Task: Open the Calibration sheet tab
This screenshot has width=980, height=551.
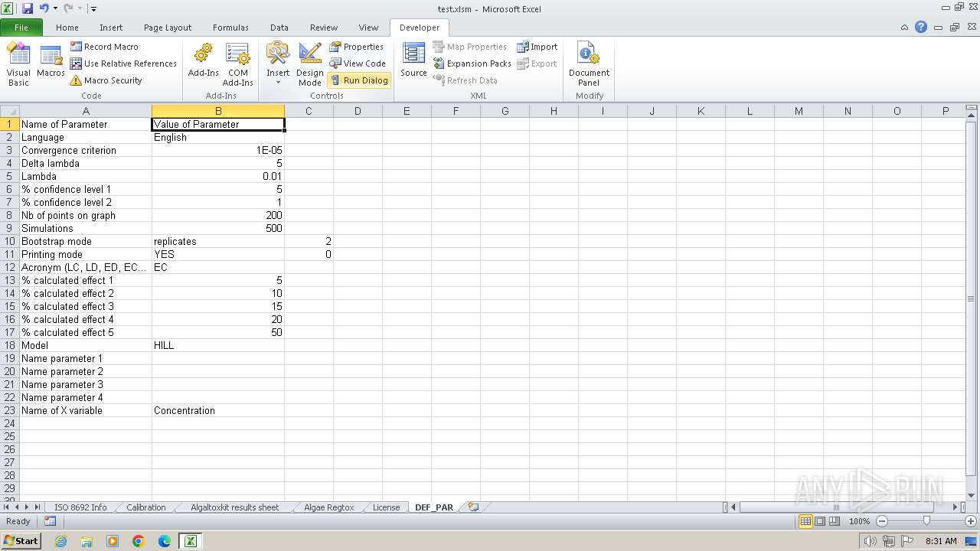Action: point(145,507)
